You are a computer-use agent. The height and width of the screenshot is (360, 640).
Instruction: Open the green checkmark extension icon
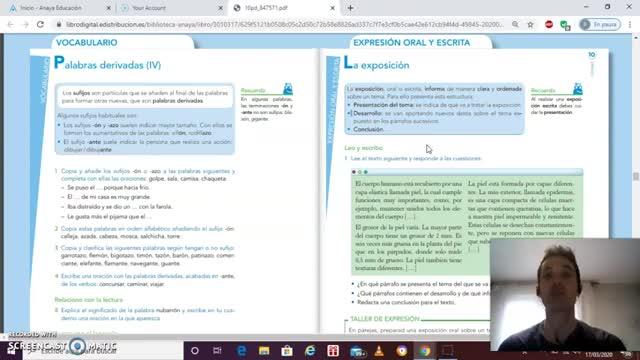click(565, 25)
